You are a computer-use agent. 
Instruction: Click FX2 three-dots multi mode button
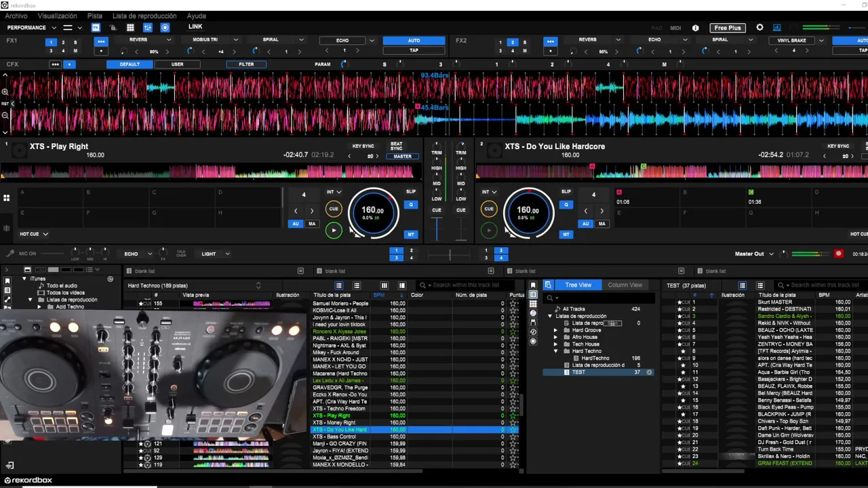(550, 41)
